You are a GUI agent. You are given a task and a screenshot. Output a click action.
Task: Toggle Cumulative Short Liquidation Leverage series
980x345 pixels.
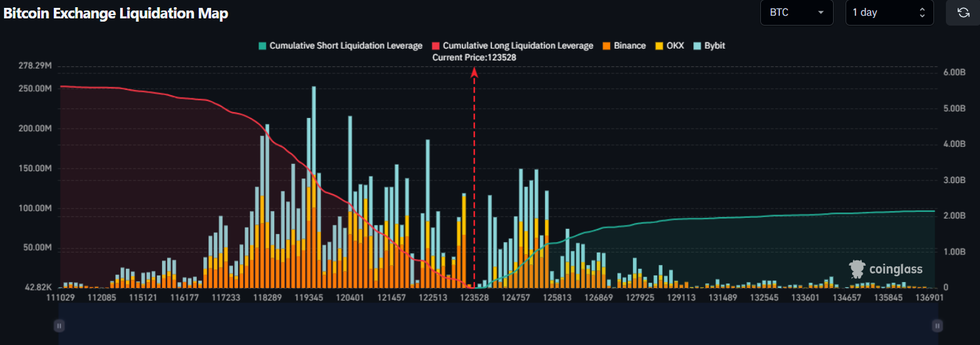(340, 46)
